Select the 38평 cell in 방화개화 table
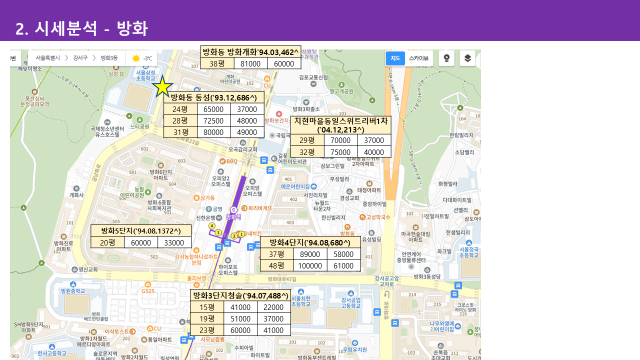The width and height of the screenshot is (640, 360). tap(218, 64)
